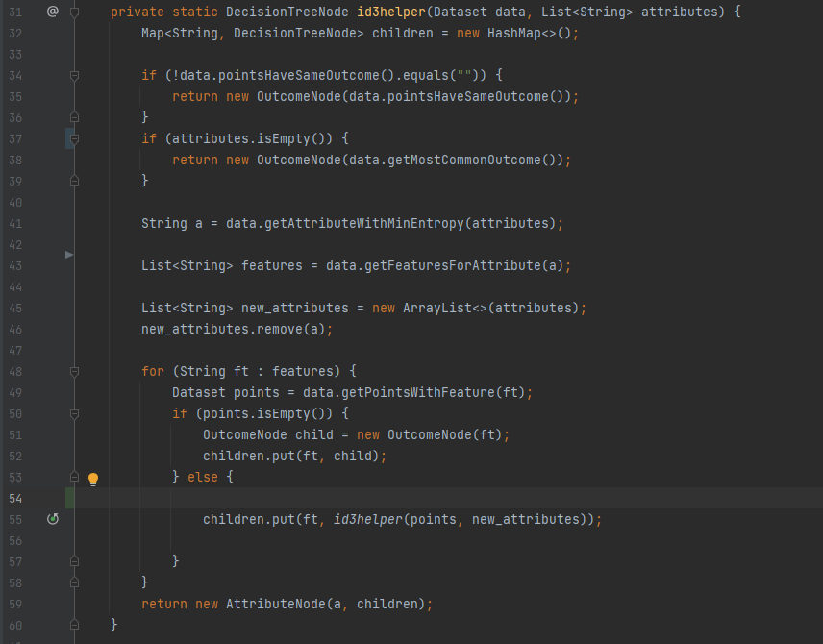Image resolution: width=823 pixels, height=644 pixels.
Task: Click the italic id3helper recursive call on line 55
Action: pyautogui.click(x=367, y=519)
